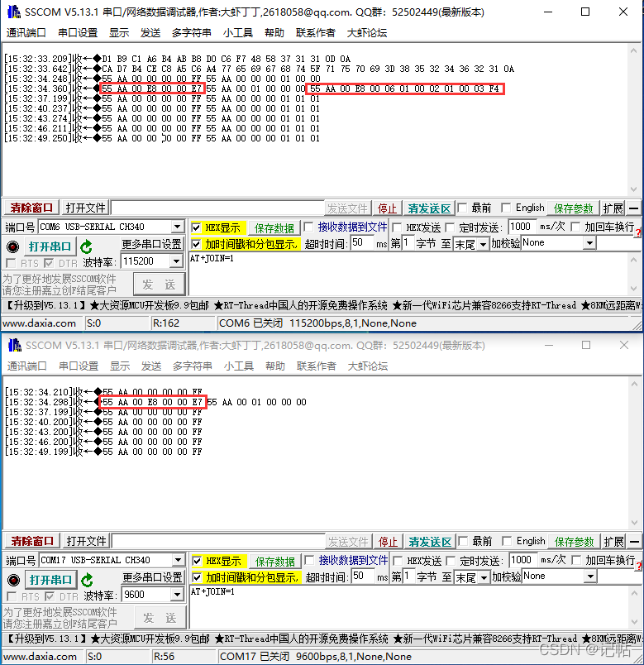Click 清除窗口 button in top window
The width and height of the screenshot is (644, 665).
point(31,208)
